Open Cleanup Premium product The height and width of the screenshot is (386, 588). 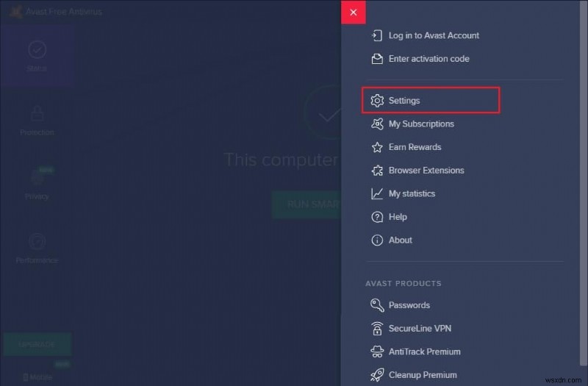[422, 375]
